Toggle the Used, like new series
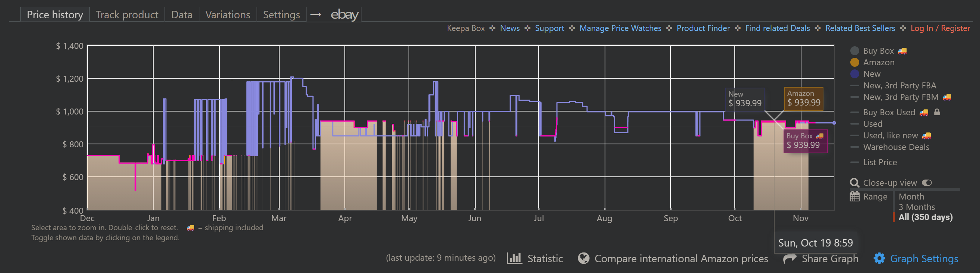This screenshot has width=980, height=273. 890,135
